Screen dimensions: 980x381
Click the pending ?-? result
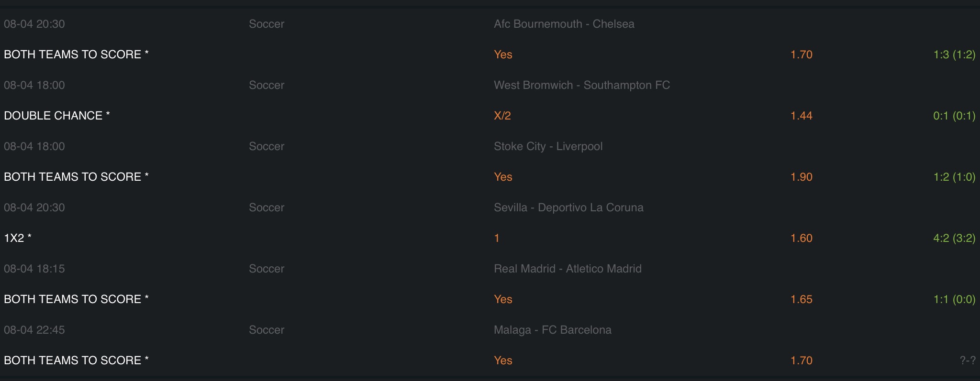point(967,360)
